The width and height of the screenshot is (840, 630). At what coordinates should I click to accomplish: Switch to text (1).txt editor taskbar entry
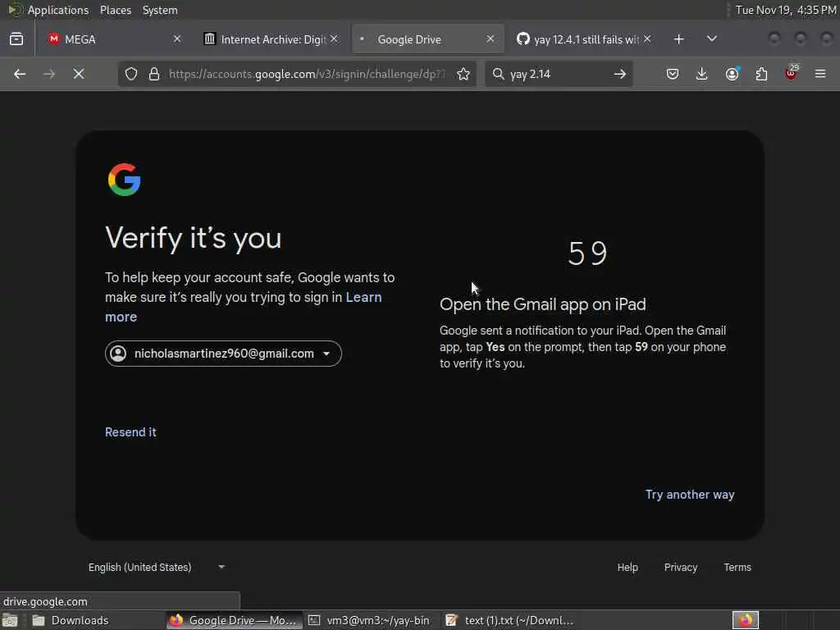pyautogui.click(x=510, y=620)
